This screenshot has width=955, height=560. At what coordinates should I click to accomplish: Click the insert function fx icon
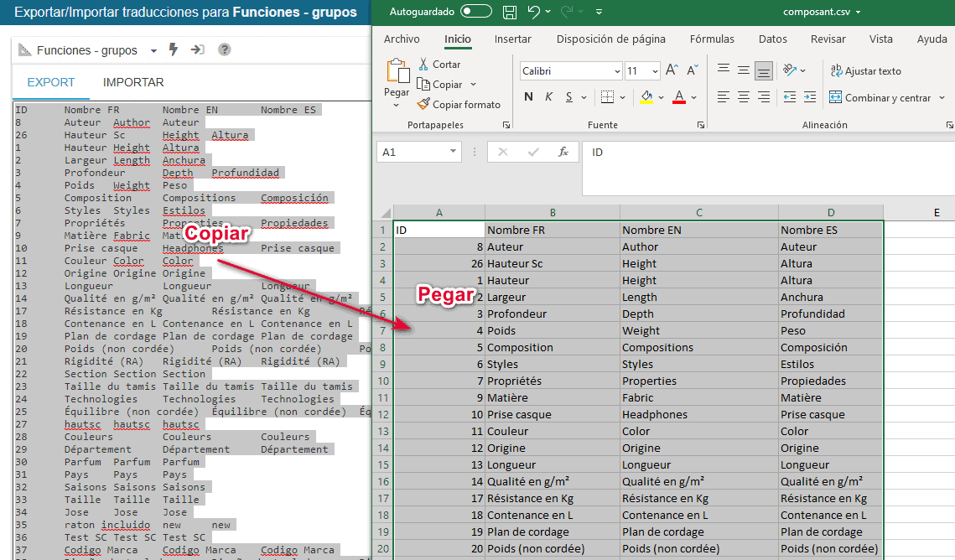(563, 152)
